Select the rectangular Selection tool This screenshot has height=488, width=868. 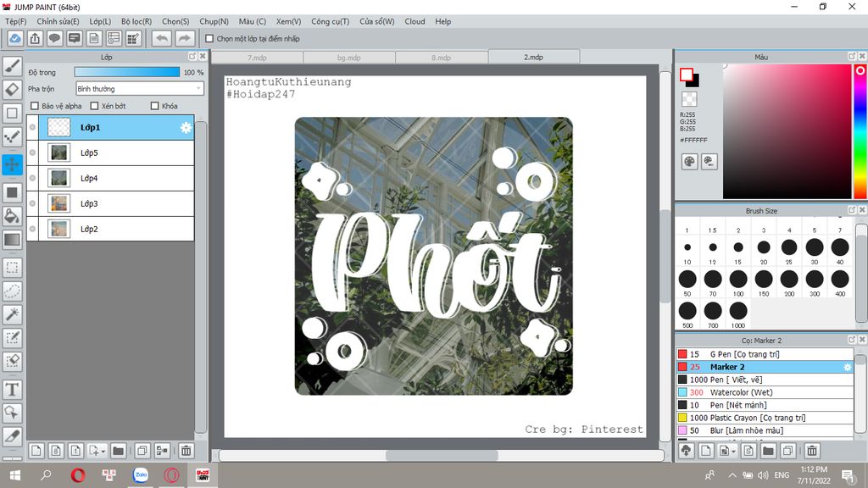pyautogui.click(x=12, y=268)
